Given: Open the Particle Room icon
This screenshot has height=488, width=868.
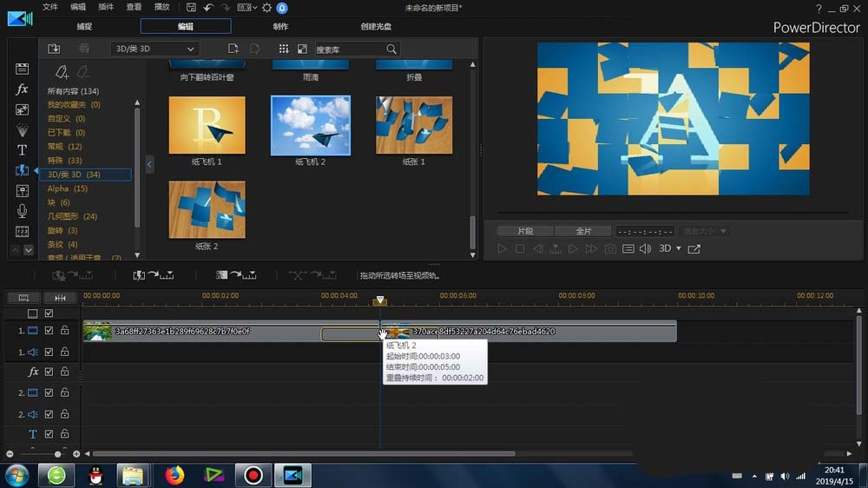Looking at the screenshot, I should (23, 130).
